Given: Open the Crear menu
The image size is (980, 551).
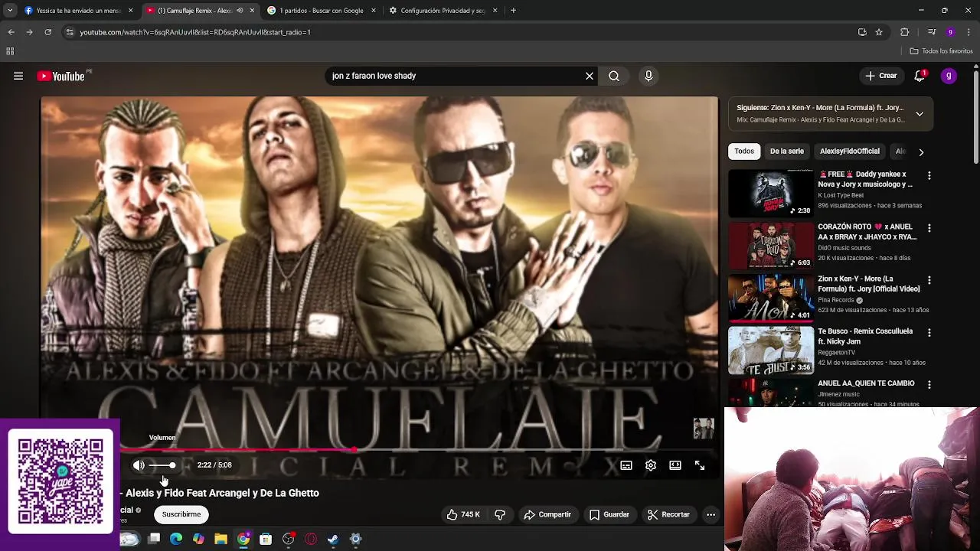Looking at the screenshot, I should pyautogui.click(x=881, y=76).
